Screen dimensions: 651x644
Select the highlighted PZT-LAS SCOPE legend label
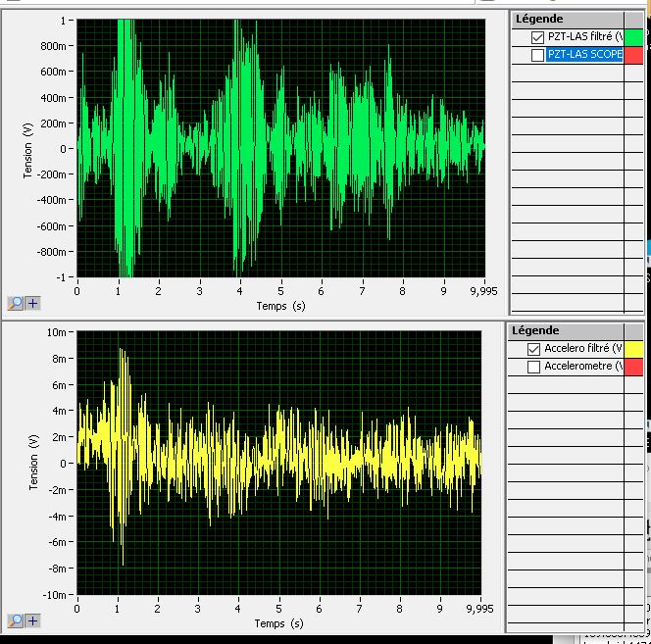click(584, 55)
